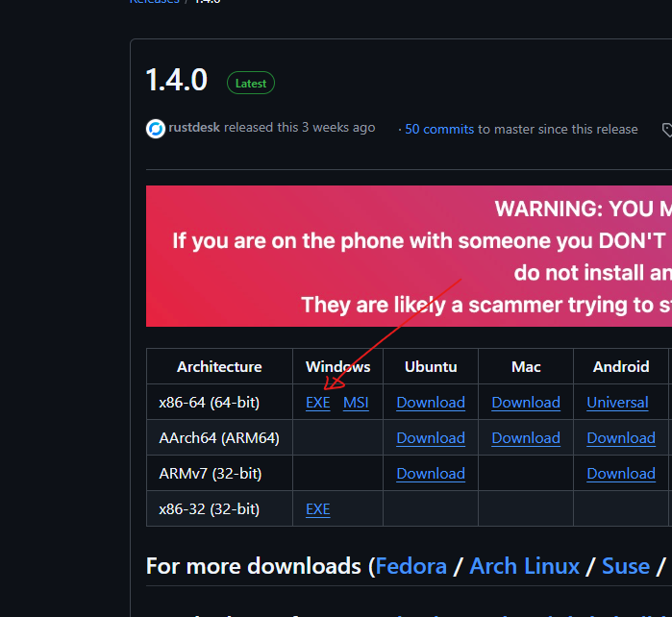Click the Android column header
This screenshot has width=672, height=617.
(x=621, y=367)
